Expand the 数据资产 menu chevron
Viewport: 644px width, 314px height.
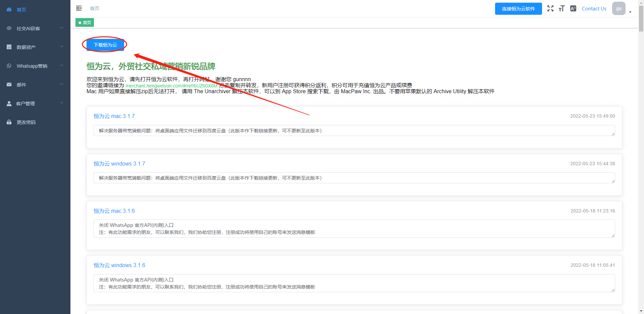pos(62,47)
